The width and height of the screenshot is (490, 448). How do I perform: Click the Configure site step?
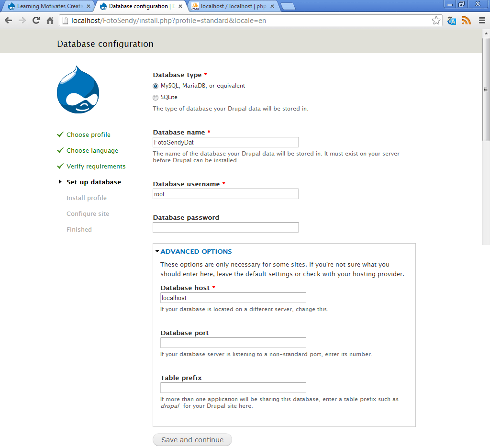coord(88,214)
